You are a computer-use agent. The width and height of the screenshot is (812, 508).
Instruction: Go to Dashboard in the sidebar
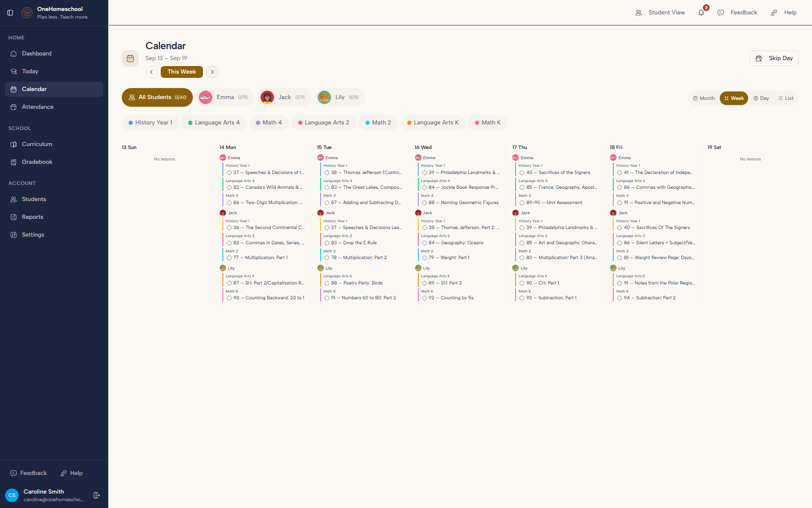point(54,54)
